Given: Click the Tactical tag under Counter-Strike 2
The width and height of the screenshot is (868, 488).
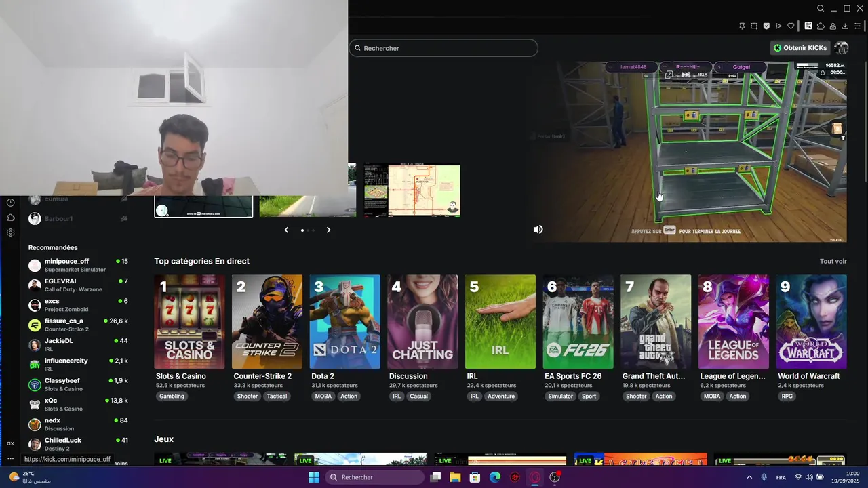Looking at the screenshot, I should pos(277,396).
